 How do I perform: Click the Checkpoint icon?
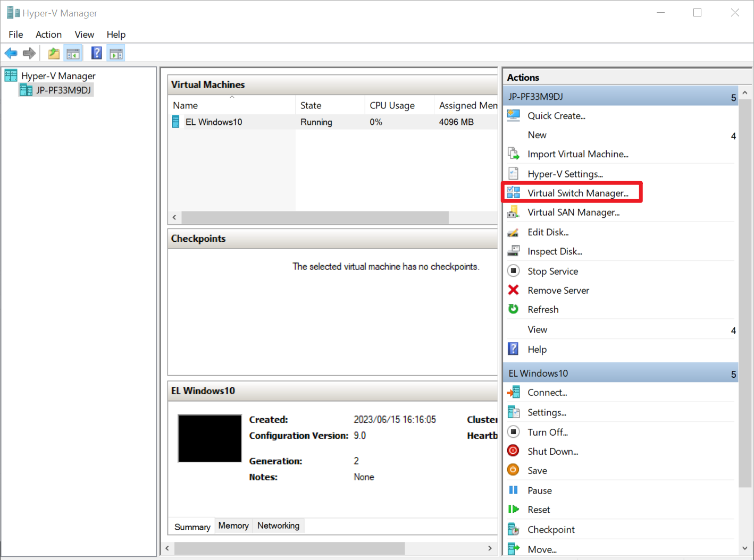pos(513,529)
